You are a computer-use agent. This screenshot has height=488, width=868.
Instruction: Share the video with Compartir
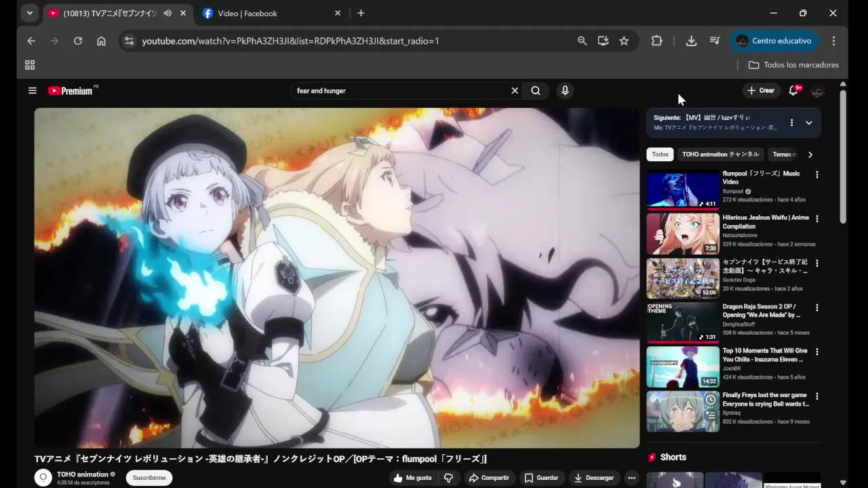pyautogui.click(x=488, y=478)
